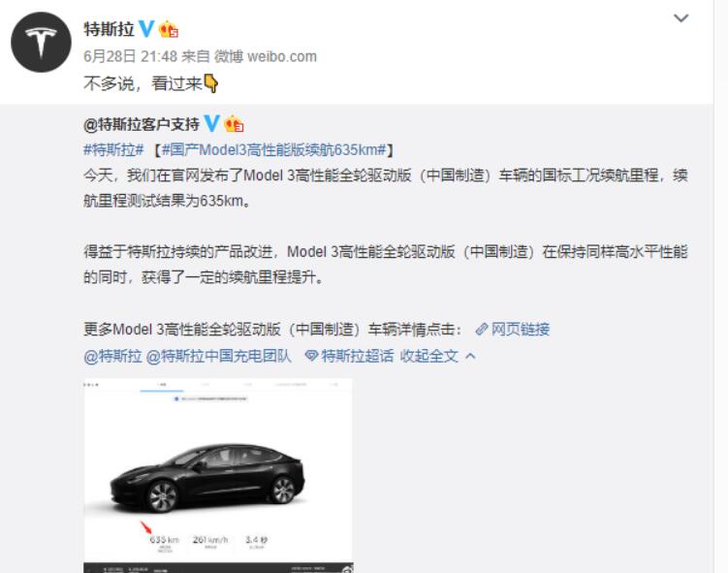
Task: Click verified badge next to 特斯拉客户支持
Action: coord(211,123)
